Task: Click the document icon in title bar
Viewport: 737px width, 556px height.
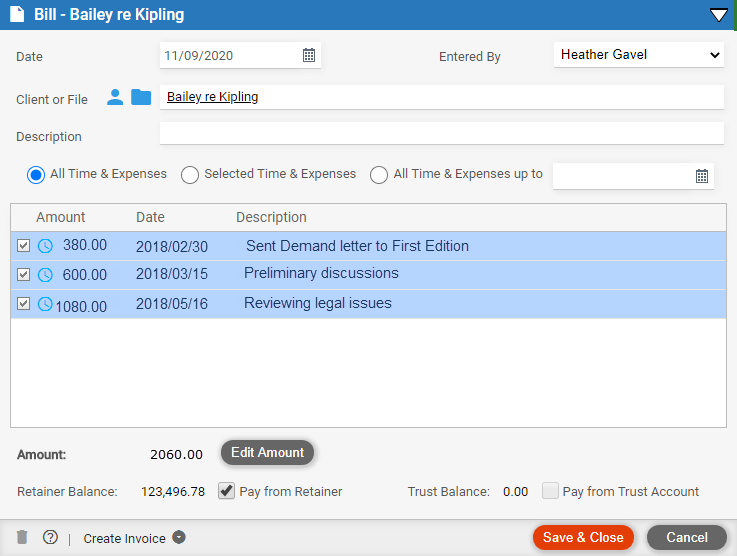Action: [17, 14]
